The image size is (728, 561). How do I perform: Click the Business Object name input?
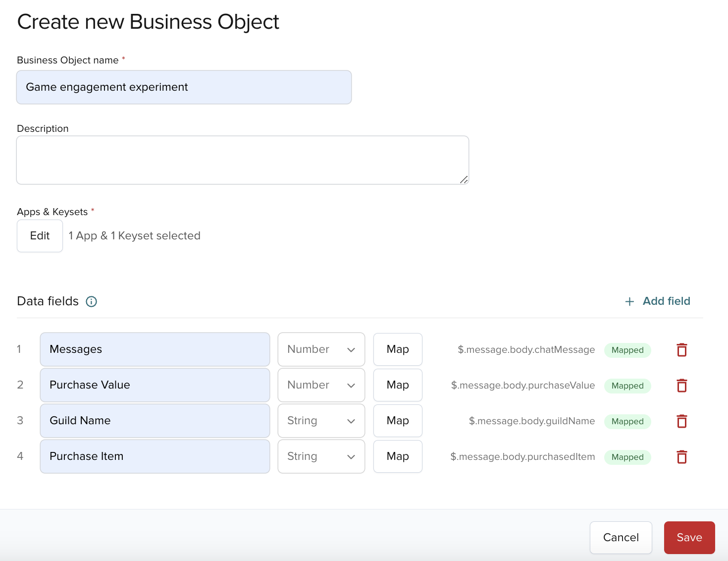184,87
